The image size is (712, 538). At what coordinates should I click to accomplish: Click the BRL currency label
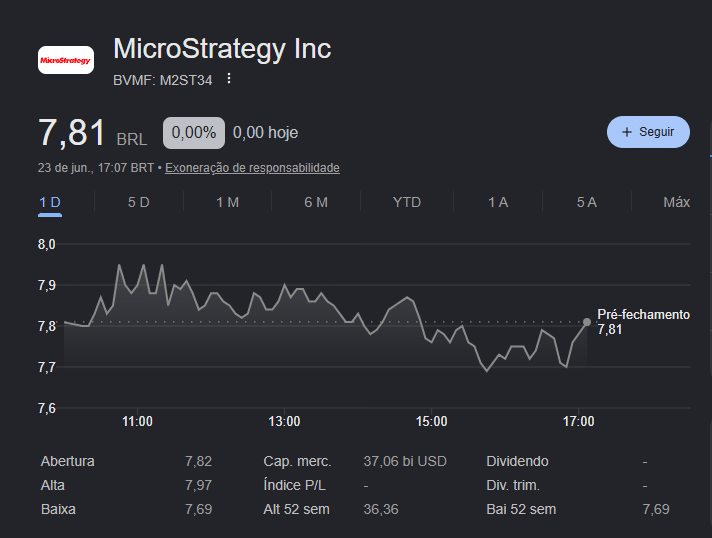132,139
